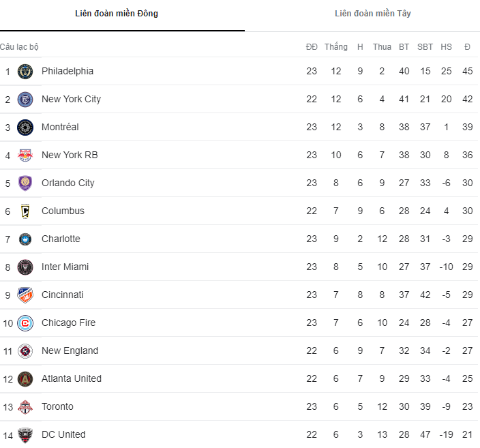Click the Columbus Crew crest icon
Viewport: 480px width, 448px height.
tap(25, 211)
